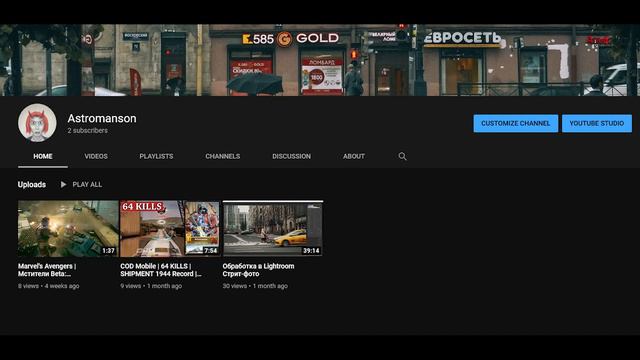Open the About tab
Screen dimensions: 640x360
[354, 156]
